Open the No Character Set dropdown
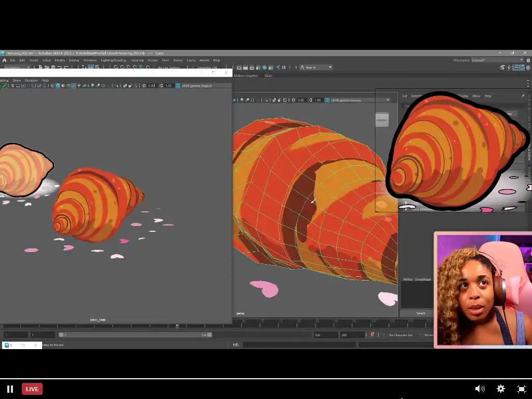 (x=401, y=335)
